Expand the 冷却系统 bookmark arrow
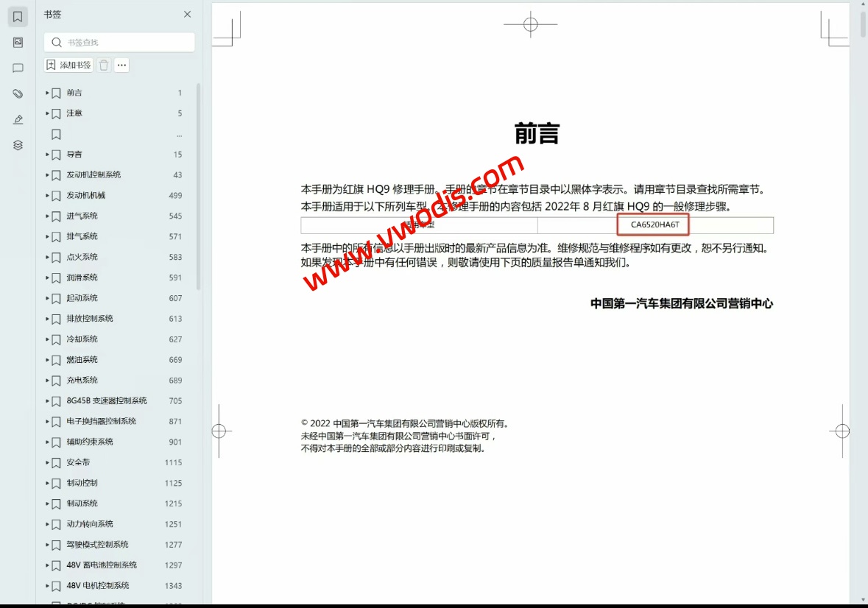The image size is (868, 608). (47, 339)
